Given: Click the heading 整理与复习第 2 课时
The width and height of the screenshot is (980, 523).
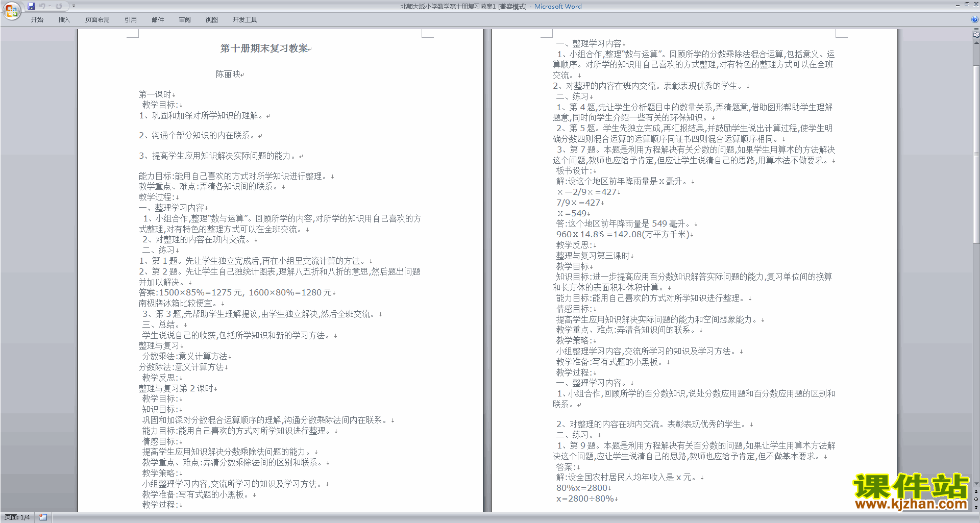Looking at the screenshot, I should pyautogui.click(x=176, y=388).
